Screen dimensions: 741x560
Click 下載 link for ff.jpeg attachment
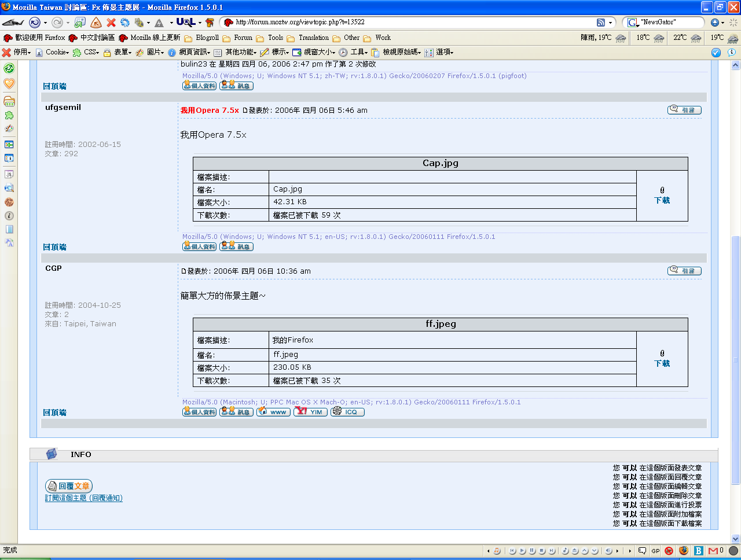(x=662, y=363)
